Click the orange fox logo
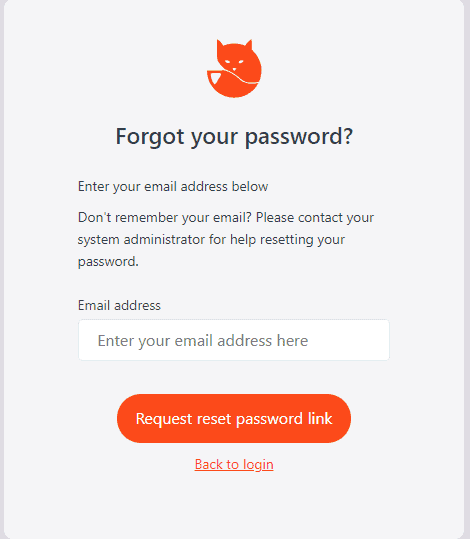Screen dimensions: 470x539 click(x=234, y=68)
